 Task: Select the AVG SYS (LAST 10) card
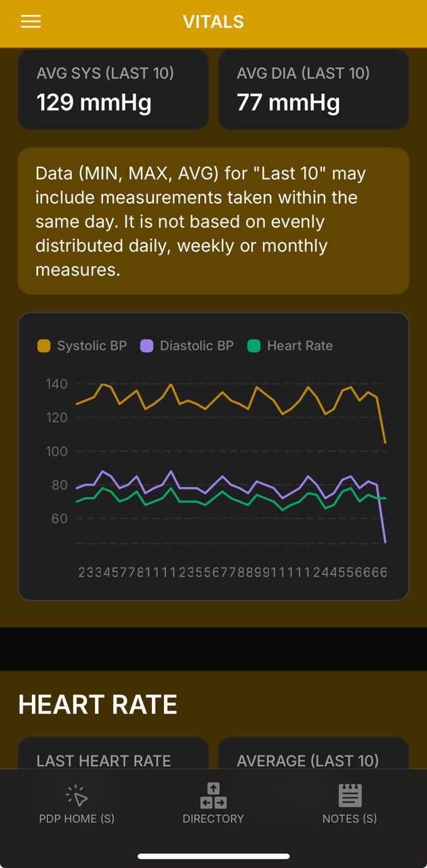pyautogui.click(x=113, y=90)
